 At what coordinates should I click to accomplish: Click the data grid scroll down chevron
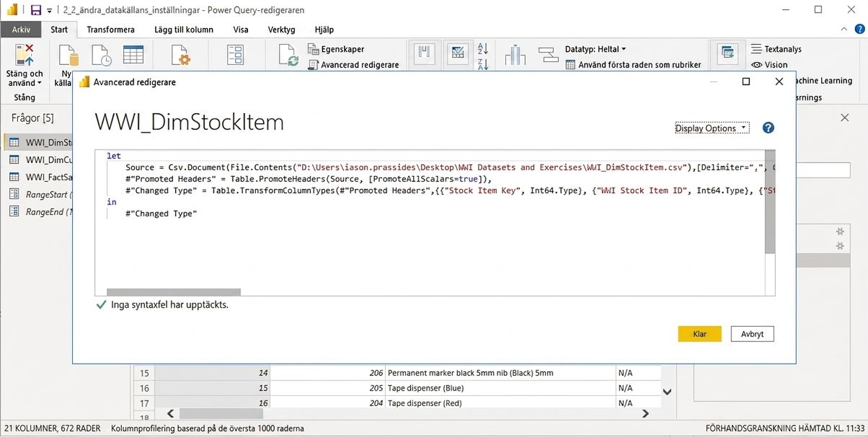coord(668,392)
